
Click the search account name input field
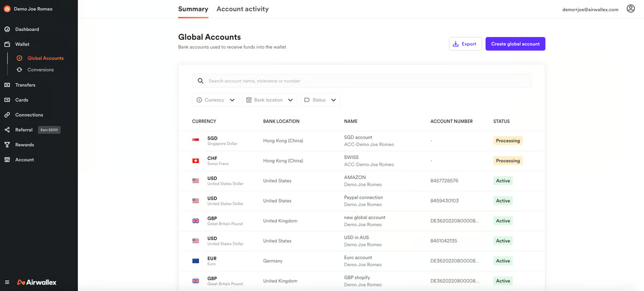tap(362, 81)
